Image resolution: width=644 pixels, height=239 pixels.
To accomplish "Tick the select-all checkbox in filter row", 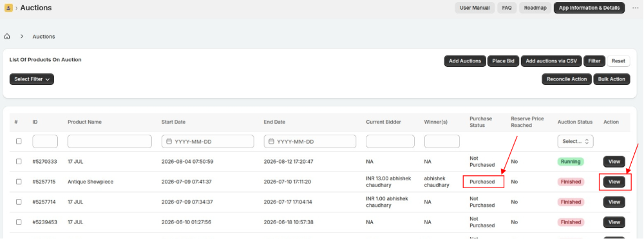I will (x=19, y=141).
